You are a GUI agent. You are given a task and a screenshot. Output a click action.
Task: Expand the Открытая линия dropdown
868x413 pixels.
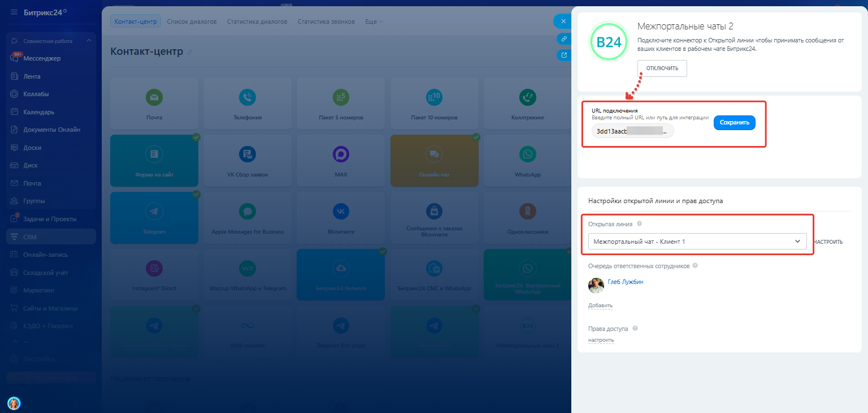pyautogui.click(x=697, y=242)
